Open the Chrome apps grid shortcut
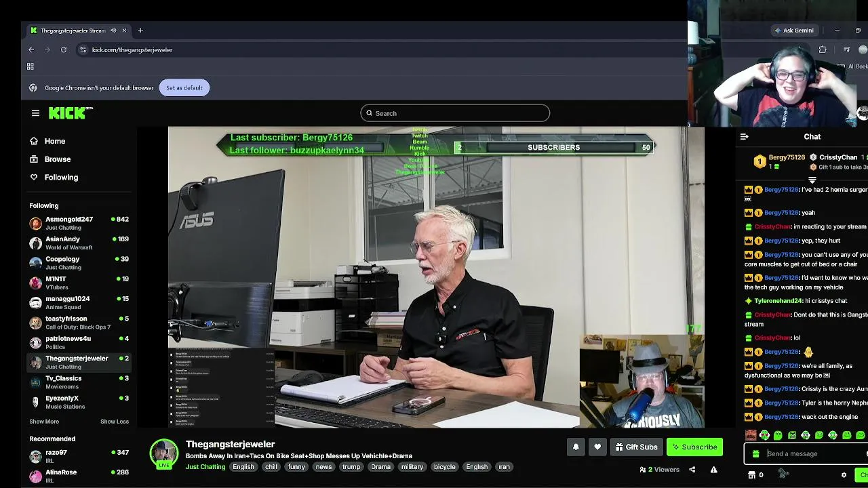The width and height of the screenshot is (868, 488). (31, 66)
